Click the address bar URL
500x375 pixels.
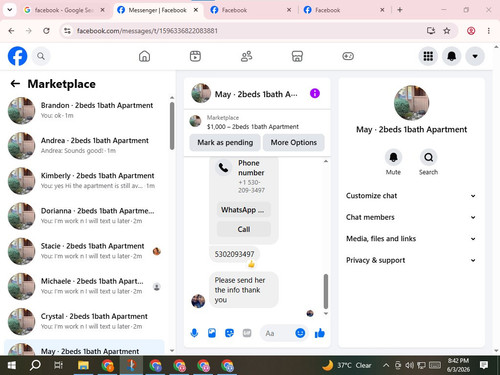147,31
